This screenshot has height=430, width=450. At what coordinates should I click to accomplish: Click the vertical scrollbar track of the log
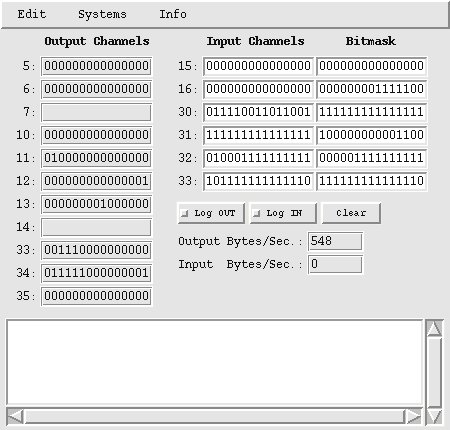(434, 372)
